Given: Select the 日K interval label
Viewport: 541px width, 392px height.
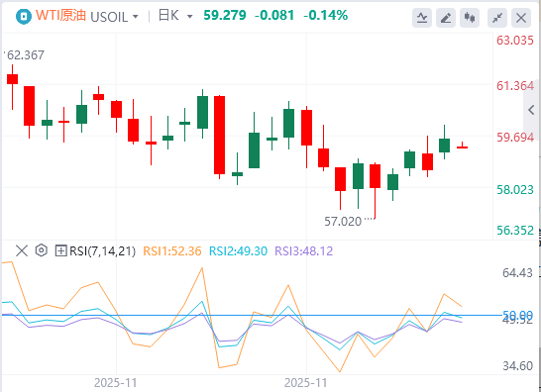Looking at the screenshot, I should tap(168, 16).
